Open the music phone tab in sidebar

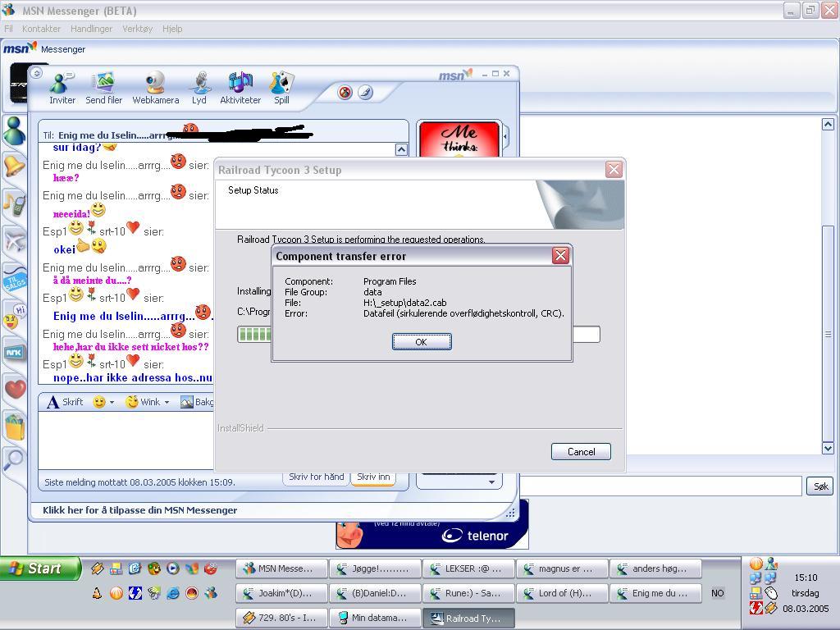click(x=14, y=203)
